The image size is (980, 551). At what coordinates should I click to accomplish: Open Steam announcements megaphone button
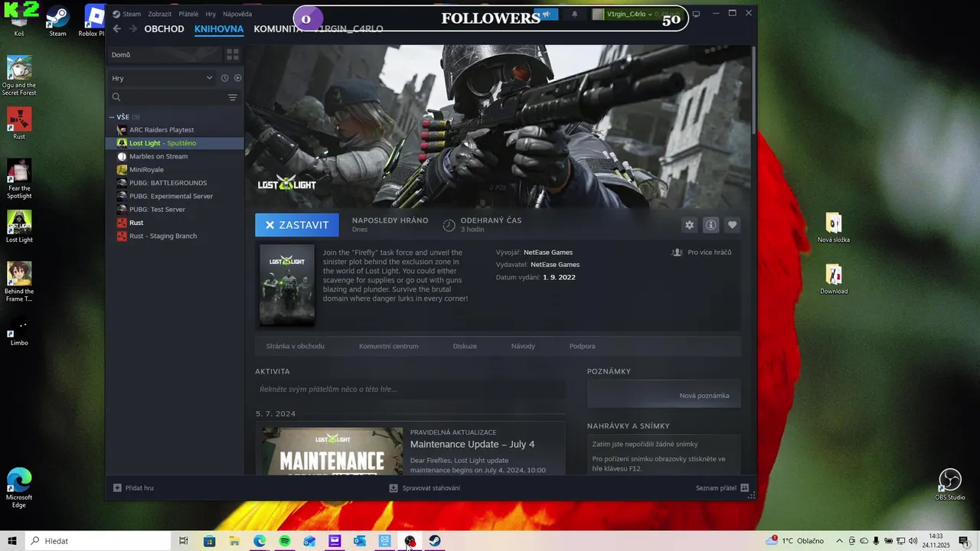pyautogui.click(x=546, y=15)
